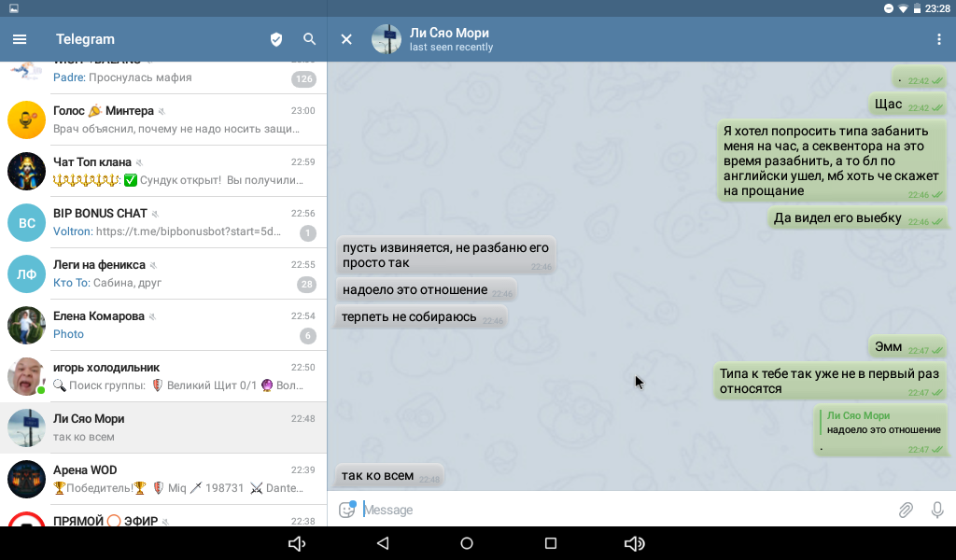Screen dimensions: 956x560
Task: Record voice message with microphone
Action: click(937, 510)
